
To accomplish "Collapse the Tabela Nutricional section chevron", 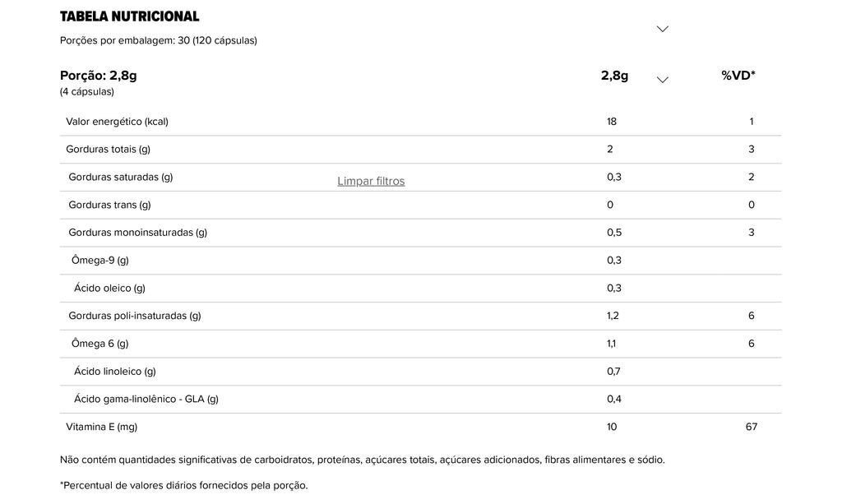I will [662, 29].
